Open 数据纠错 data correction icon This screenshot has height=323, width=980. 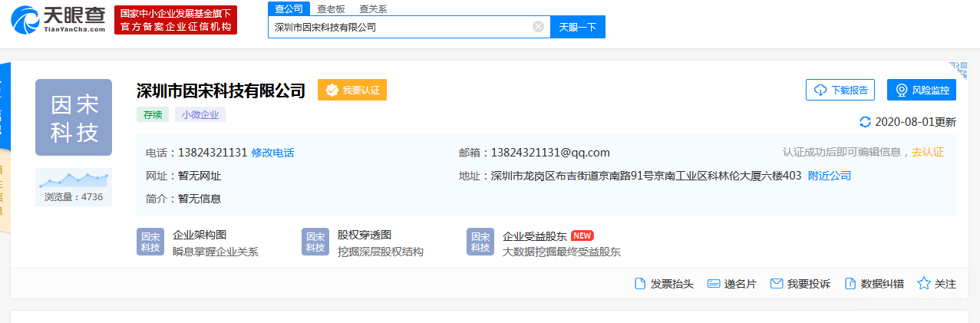coord(850,284)
